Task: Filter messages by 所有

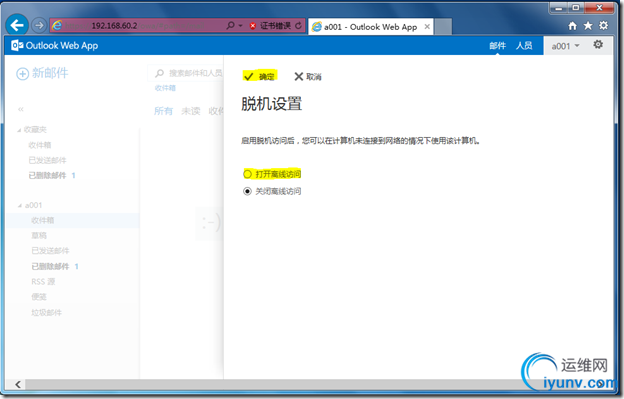Action: pyautogui.click(x=164, y=111)
